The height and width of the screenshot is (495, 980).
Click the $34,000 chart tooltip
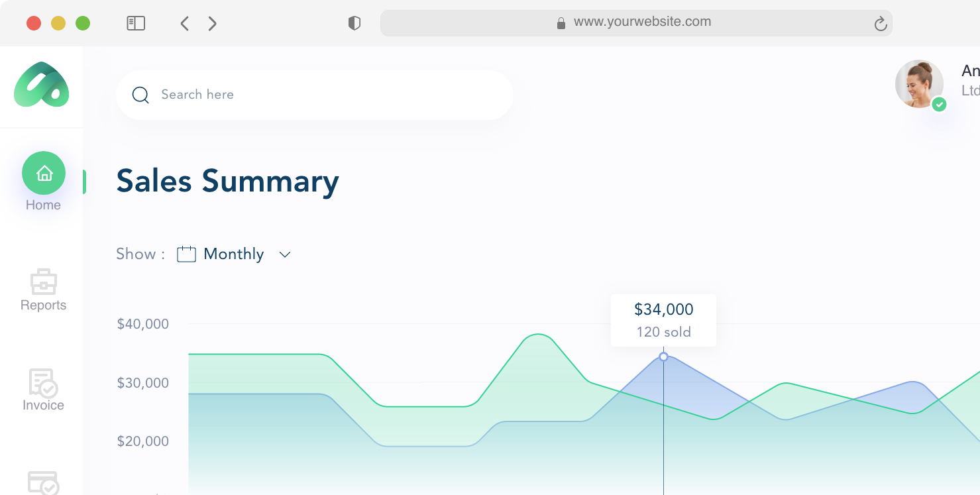pos(663,320)
